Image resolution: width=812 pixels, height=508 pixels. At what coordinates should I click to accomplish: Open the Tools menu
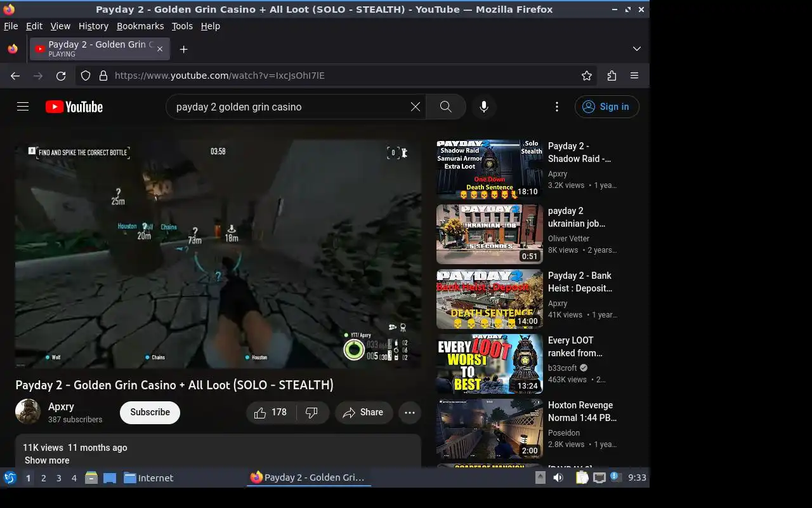(x=182, y=26)
